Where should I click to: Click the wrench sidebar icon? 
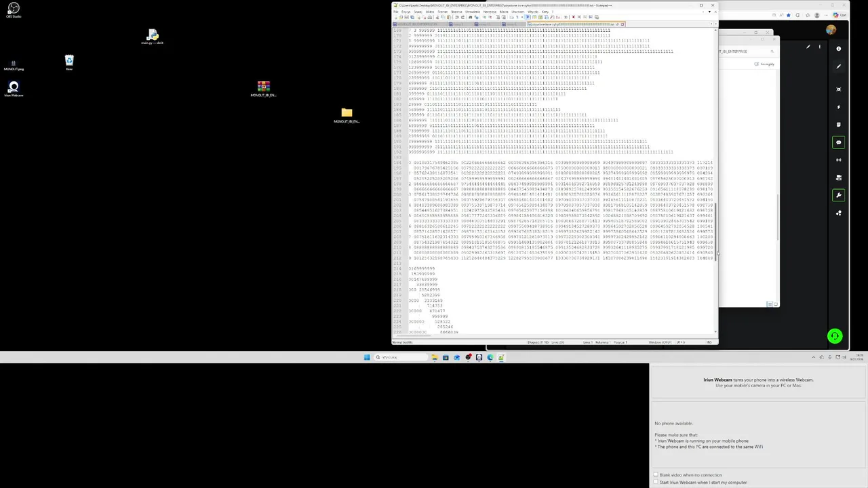[839, 195]
